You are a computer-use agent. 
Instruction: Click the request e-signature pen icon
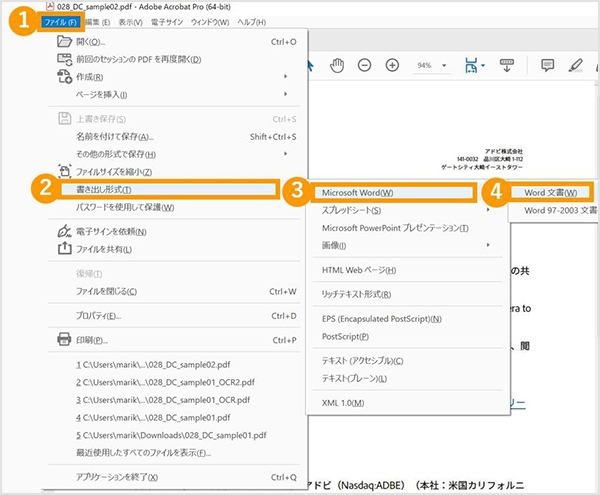(64, 231)
